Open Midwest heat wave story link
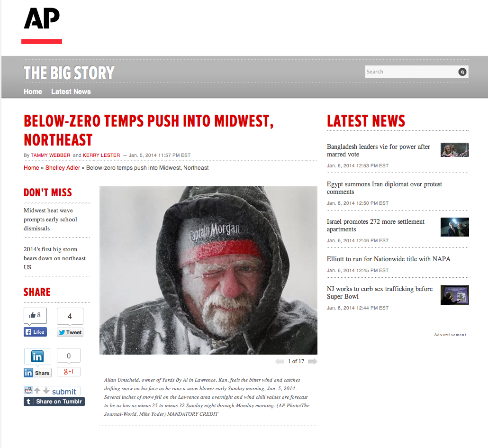The height and width of the screenshot is (448, 488). tap(50, 219)
